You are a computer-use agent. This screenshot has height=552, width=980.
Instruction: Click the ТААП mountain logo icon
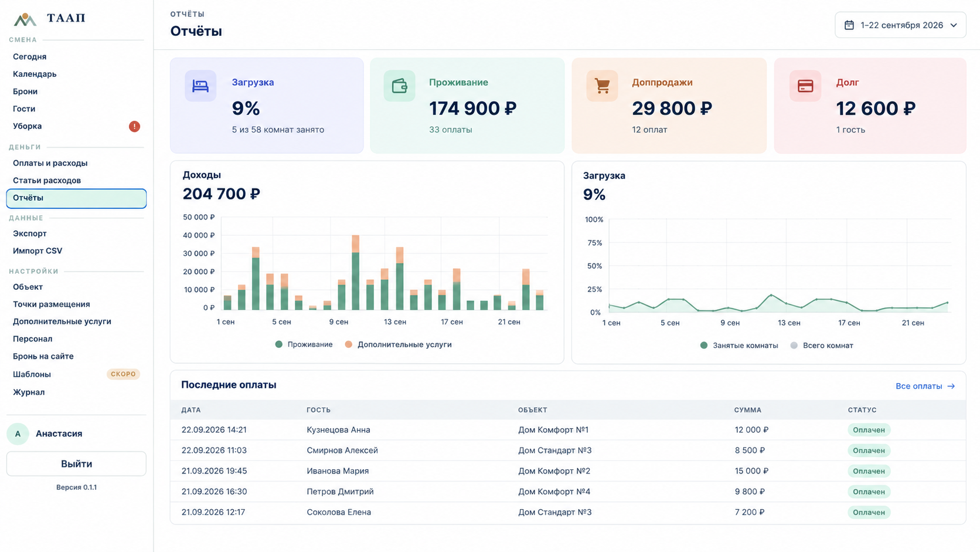(25, 19)
